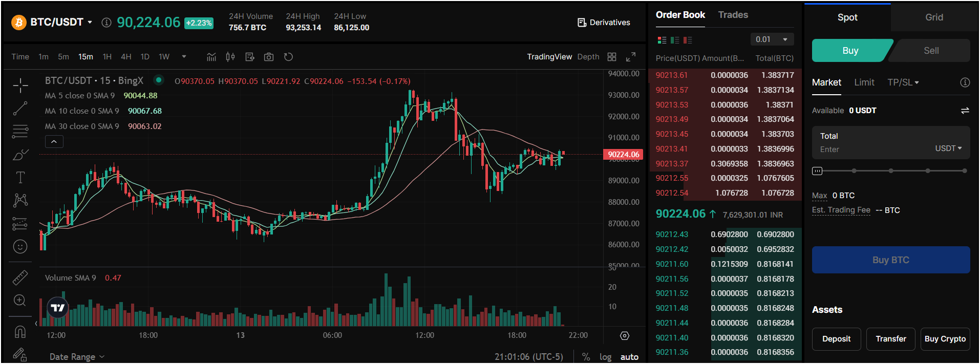Collapse the moving average indicator legend

coord(54,142)
